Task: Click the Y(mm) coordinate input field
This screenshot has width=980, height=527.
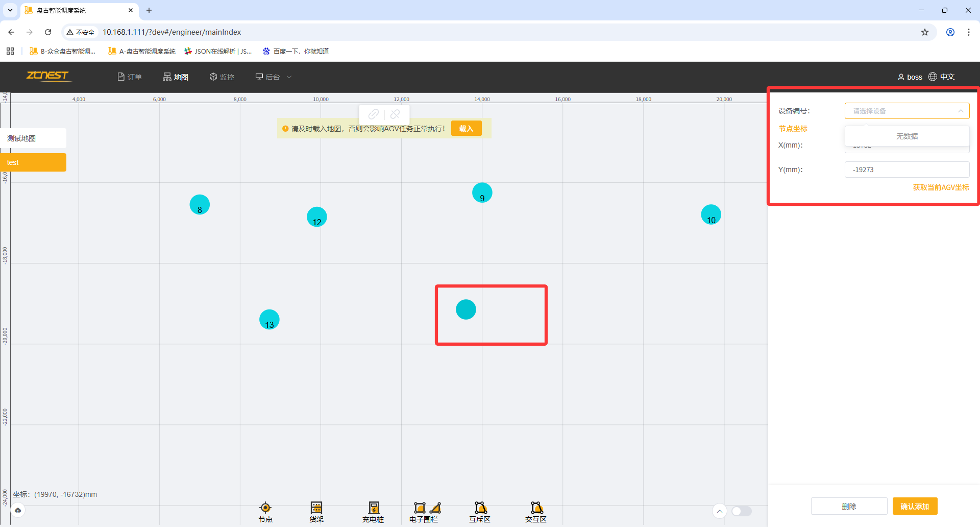Action: coord(906,170)
